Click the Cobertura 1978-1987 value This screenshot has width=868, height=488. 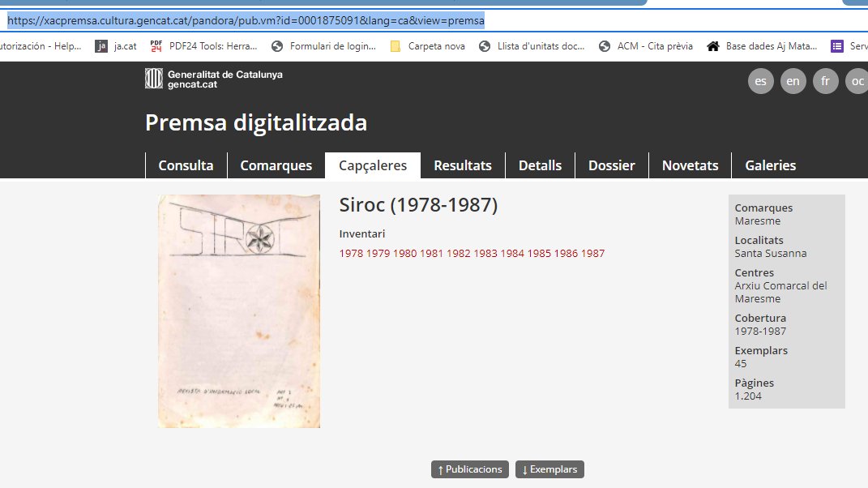click(x=760, y=332)
